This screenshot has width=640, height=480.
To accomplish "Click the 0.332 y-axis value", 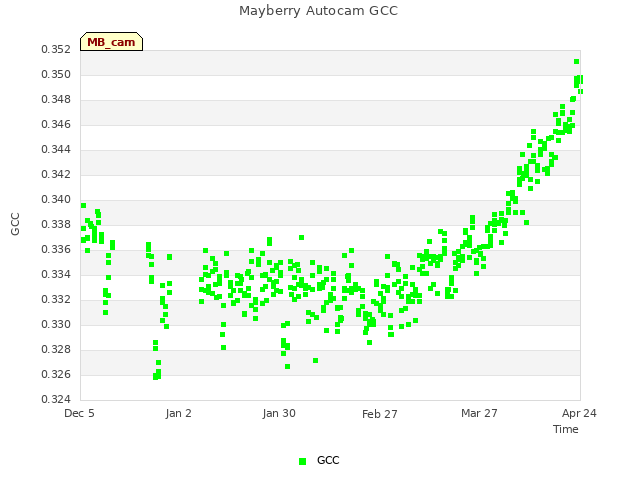I will (56, 299).
